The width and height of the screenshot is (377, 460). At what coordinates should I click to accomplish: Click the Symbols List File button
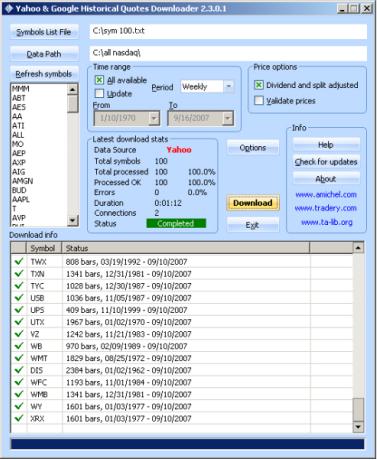(x=44, y=32)
